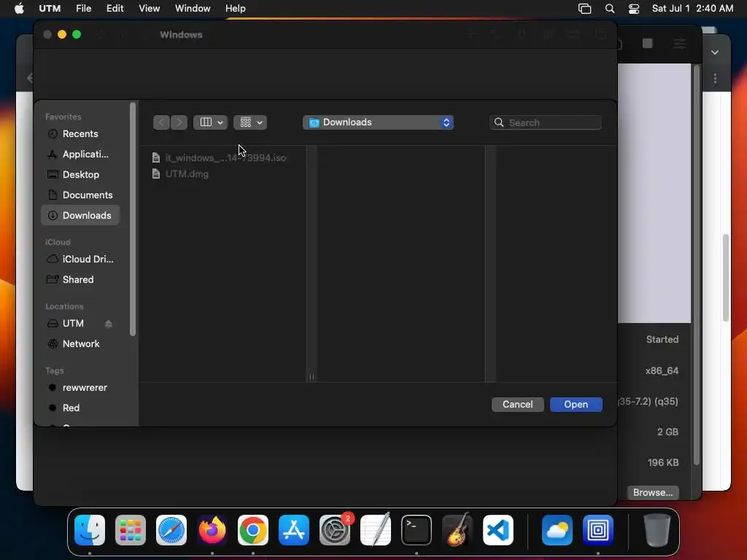747x560 pixels.
Task: Open TextEdit from the Dock
Action: 376,530
